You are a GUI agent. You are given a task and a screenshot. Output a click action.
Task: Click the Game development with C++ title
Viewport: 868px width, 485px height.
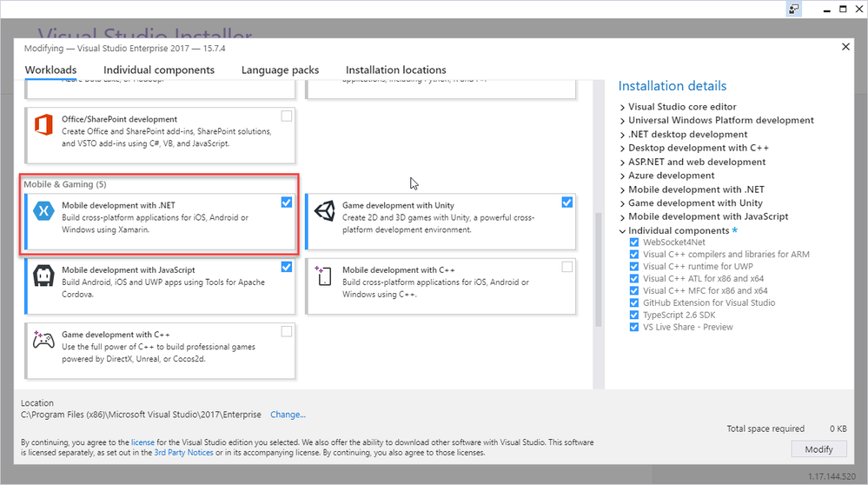click(x=116, y=335)
